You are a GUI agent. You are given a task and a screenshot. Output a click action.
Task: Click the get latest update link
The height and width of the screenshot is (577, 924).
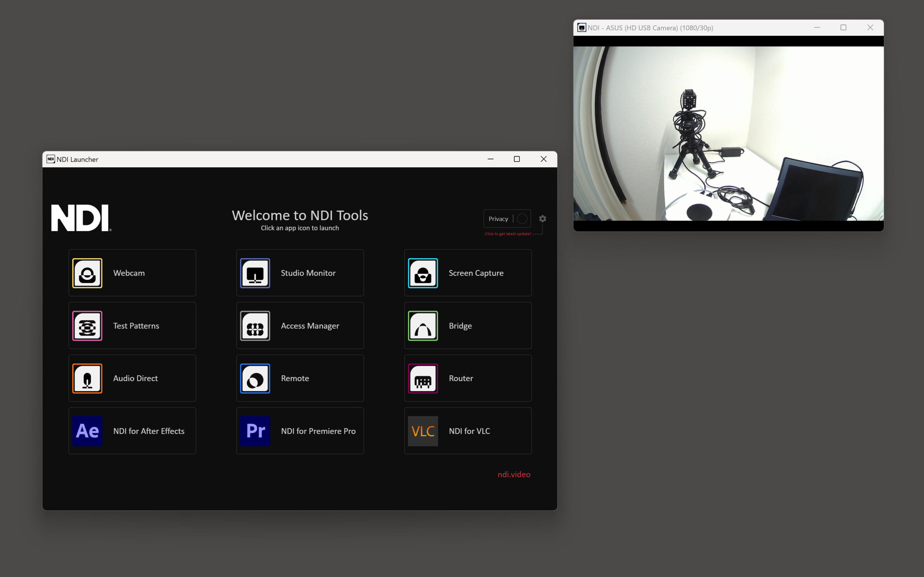pos(507,234)
